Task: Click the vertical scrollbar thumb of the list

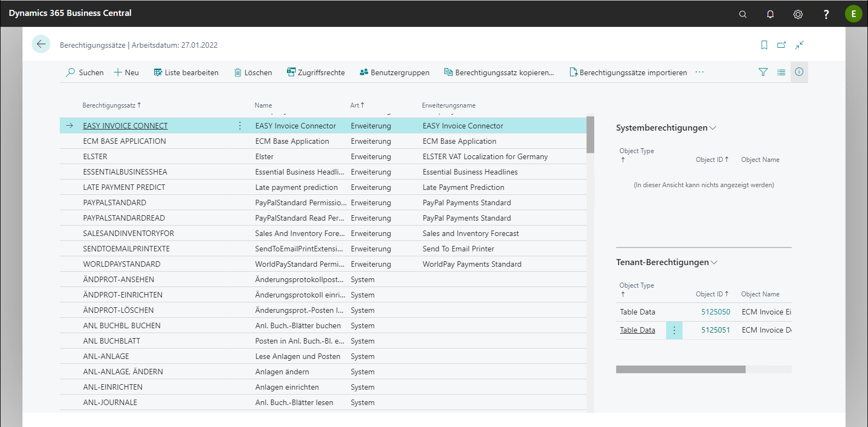Action: (x=590, y=134)
